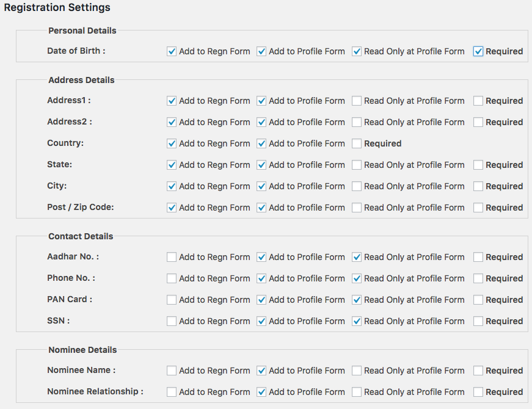Enable Read Only at Profile Form for City

pyautogui.click(x=356, y=186)
